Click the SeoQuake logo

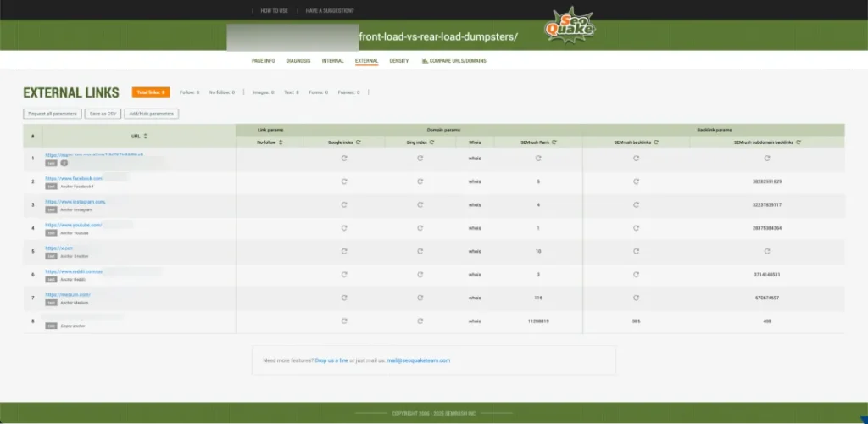click(x=570, y=25)
